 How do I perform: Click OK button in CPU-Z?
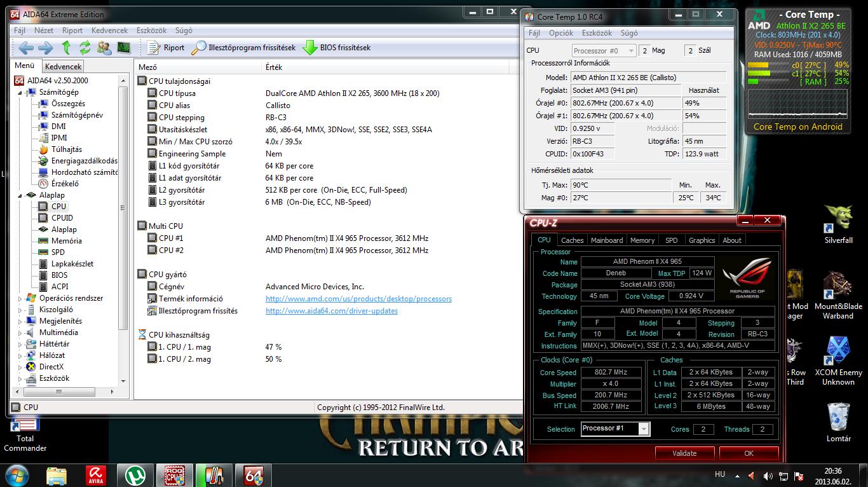pyautogui.click(x=749, y=453)
